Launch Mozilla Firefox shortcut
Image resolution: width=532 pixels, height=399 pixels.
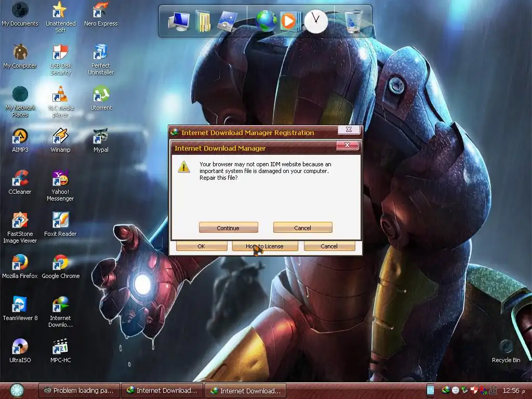coord(20,267)
